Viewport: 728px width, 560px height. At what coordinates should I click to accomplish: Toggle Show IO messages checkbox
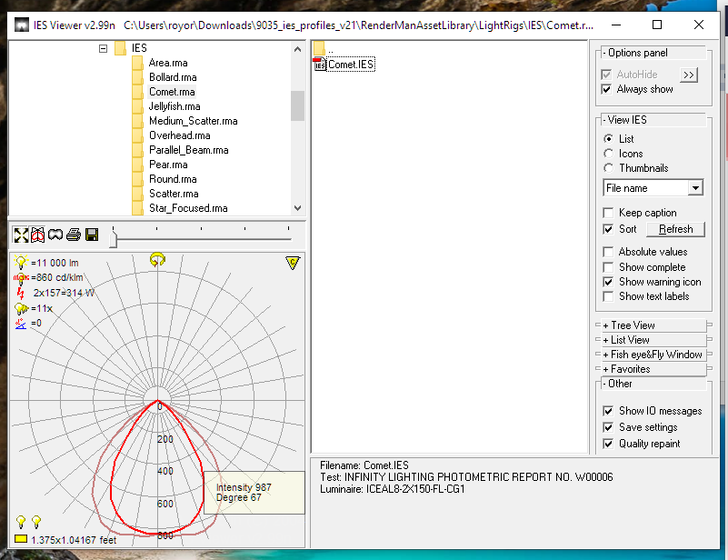[x=608, y=411]
